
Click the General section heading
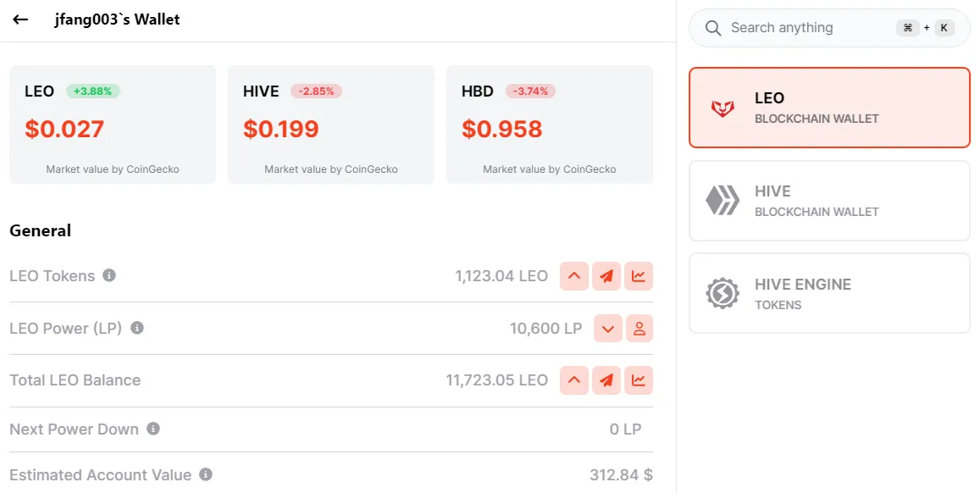[x=40, y=230]
